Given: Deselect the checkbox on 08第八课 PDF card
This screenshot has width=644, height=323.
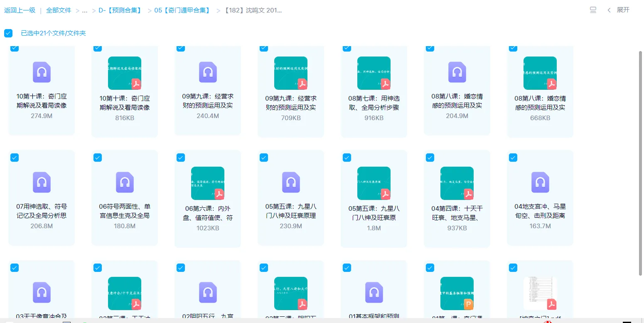Looking at the screenshot, I should click(x=513, y=48).
